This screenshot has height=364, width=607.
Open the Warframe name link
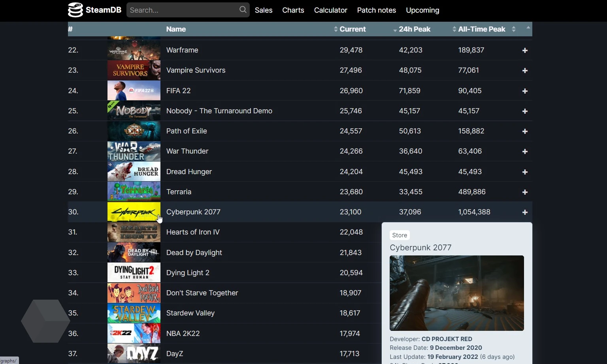[x=182, y=50]
